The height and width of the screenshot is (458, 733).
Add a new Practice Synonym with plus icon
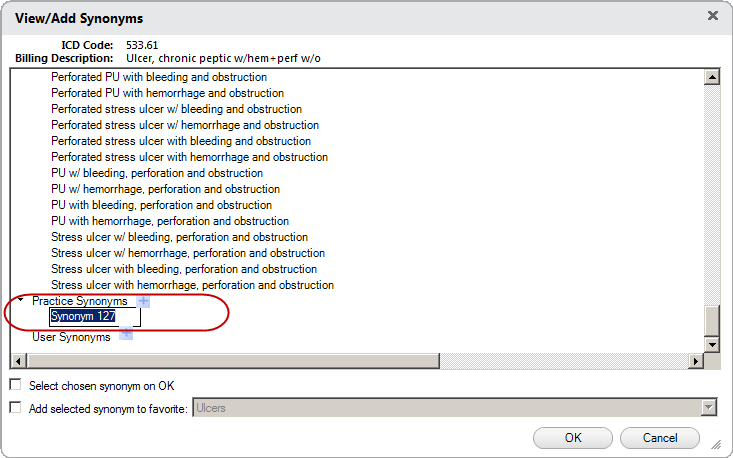pyautogui.click(x=144, y=301)
